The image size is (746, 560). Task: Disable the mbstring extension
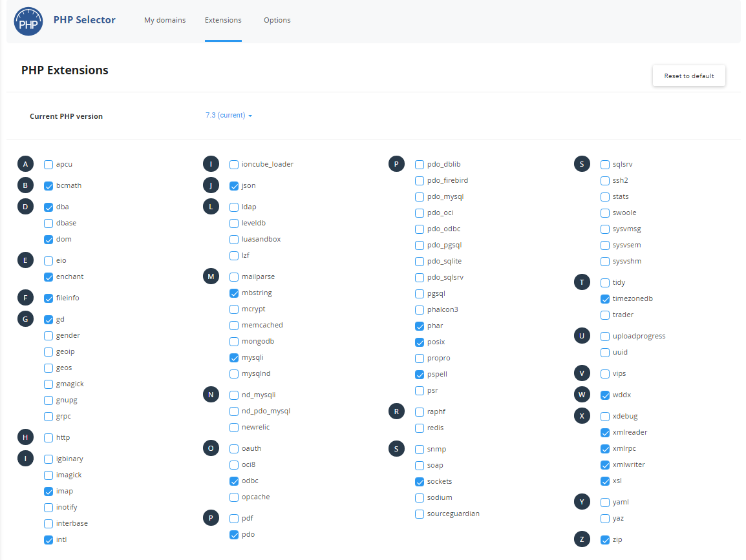234,293
